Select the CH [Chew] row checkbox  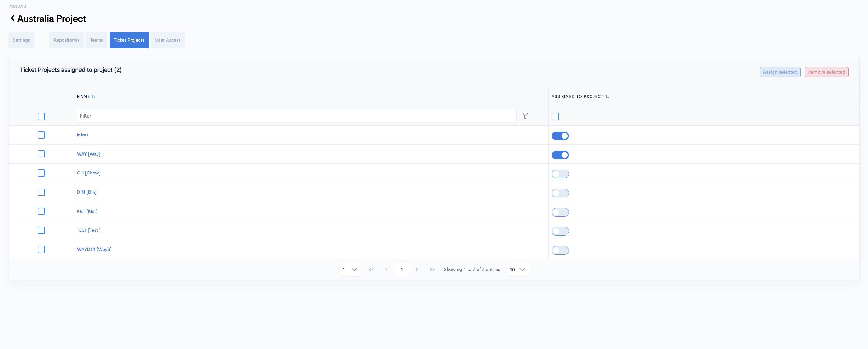[x=41, y=173]
